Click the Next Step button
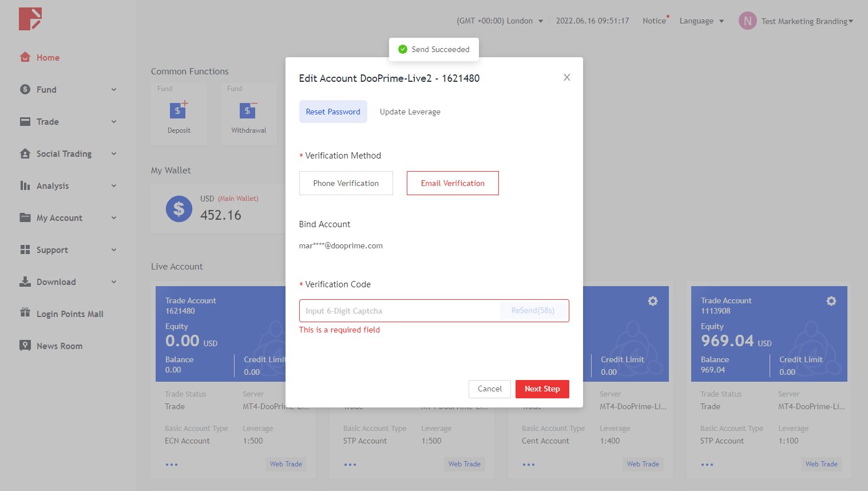The image size is (868, 491). (542, 389)
